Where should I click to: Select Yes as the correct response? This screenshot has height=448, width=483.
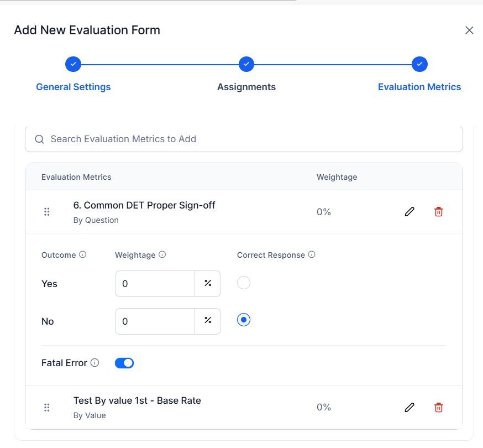[244, 283]
